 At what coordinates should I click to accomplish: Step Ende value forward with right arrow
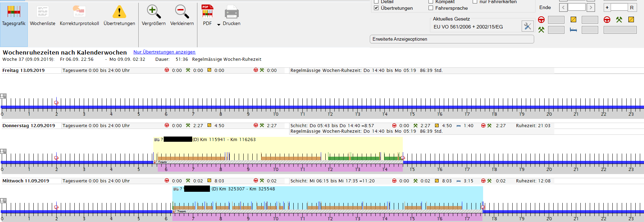pyautogui.click(x=590, y=7)
